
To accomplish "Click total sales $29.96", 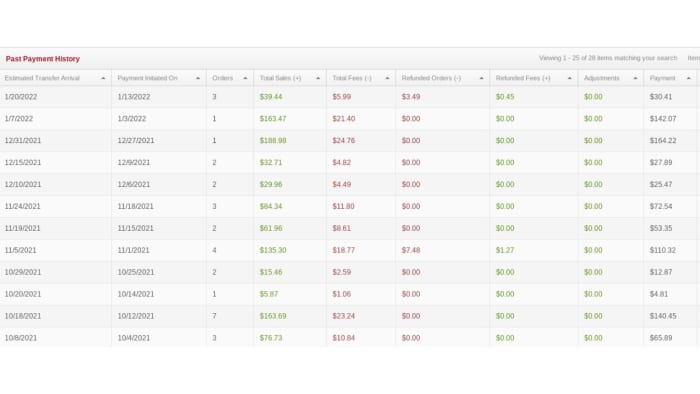I will point(271,184).
